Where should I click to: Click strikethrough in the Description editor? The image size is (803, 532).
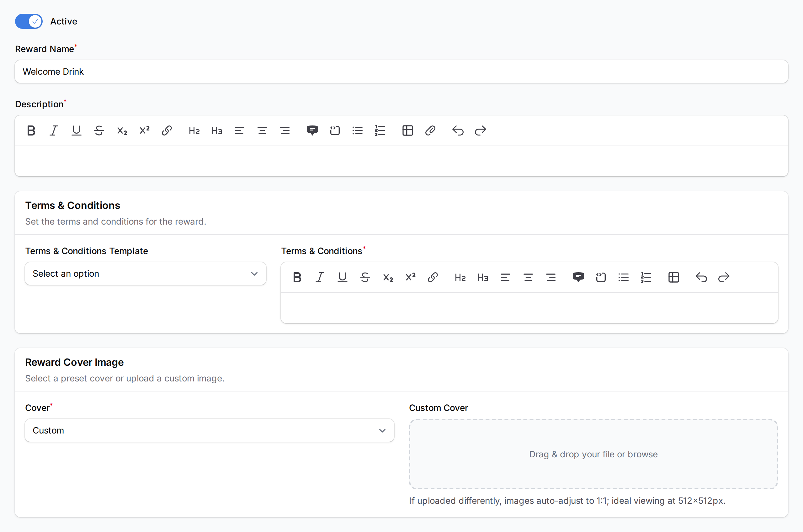[x=99, y=130]
